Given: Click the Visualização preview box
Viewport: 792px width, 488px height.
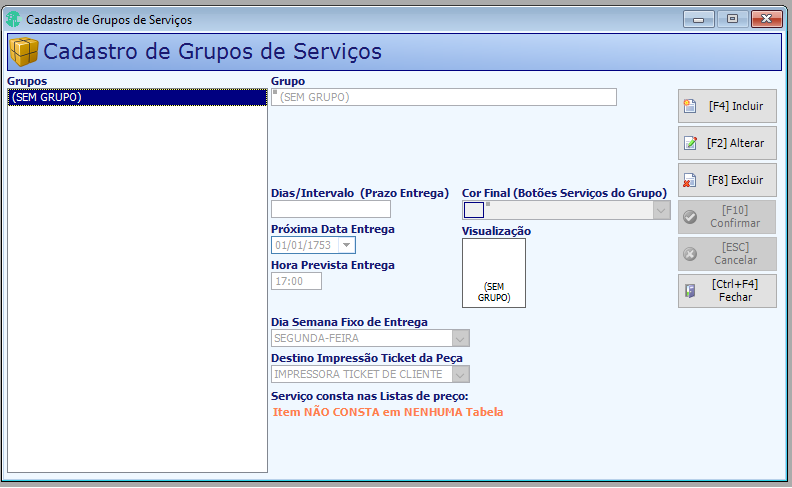Looking at the screenshot, I should click(x=493, y=273).
